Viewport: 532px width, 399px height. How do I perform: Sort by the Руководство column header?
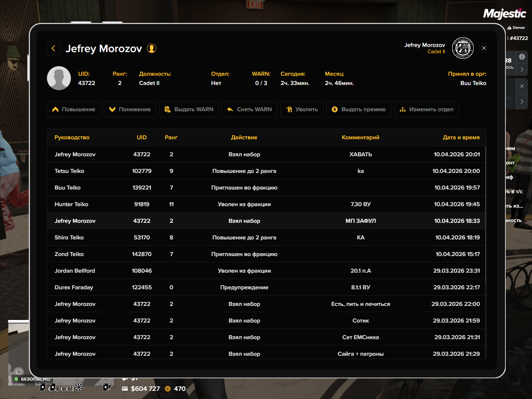[72, 137]
